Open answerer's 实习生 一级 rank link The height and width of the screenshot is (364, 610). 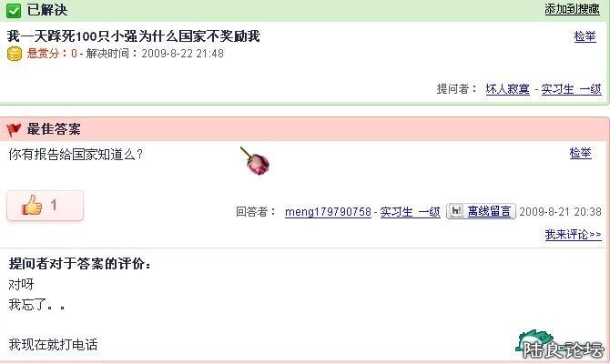[410, 212]
